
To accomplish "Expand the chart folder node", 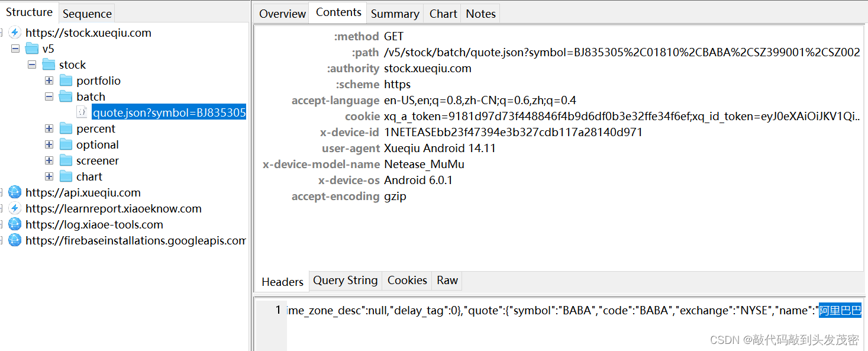I will coord(49,176).
